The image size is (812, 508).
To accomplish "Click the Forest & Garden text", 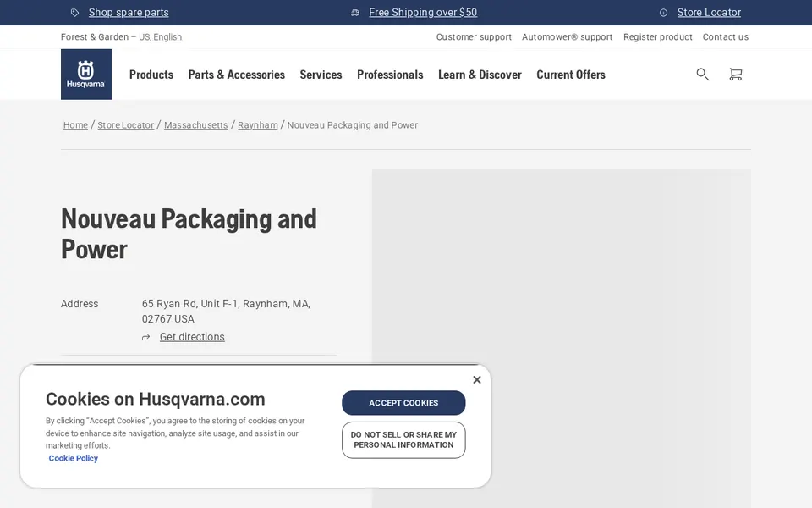I will click(x=94, y=36).
